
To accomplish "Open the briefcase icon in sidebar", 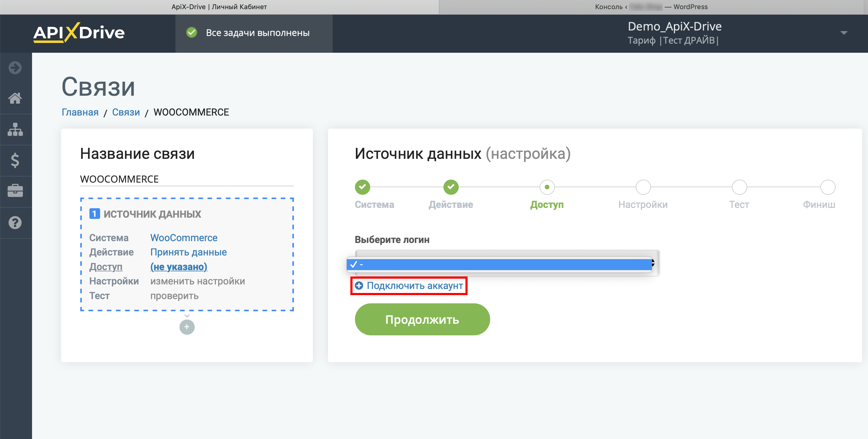I will 15,191.
